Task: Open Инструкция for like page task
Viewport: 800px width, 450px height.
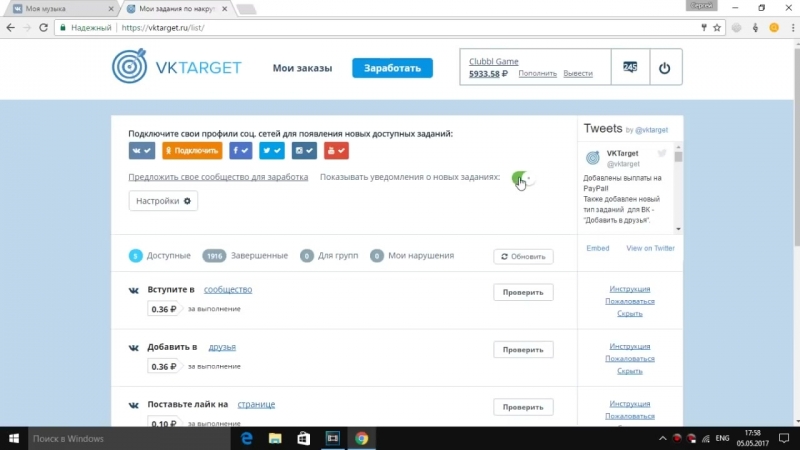Action: (630, 404)
